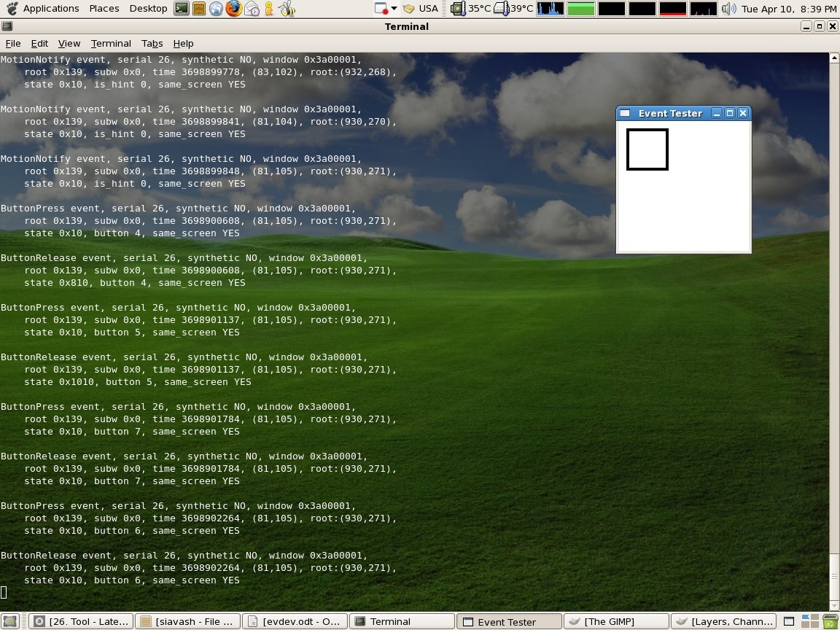The image size is (840, 630).
Task: Click the line with 'time 3698899848'
Action: click(211, 171)
